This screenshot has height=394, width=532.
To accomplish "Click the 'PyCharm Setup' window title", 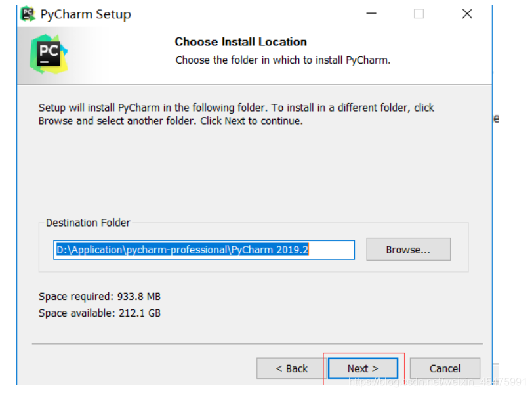I will tap(85, 14).
